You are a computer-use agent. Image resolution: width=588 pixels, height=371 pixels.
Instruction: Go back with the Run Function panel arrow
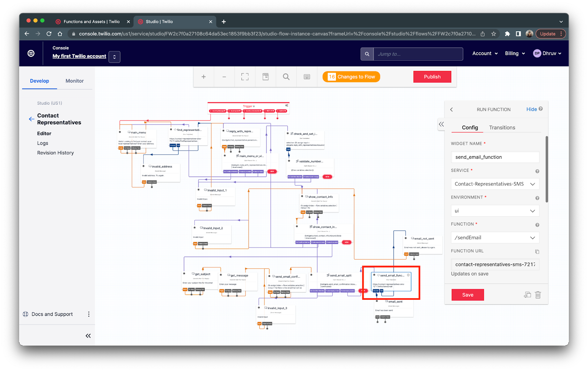coord(452,109)
